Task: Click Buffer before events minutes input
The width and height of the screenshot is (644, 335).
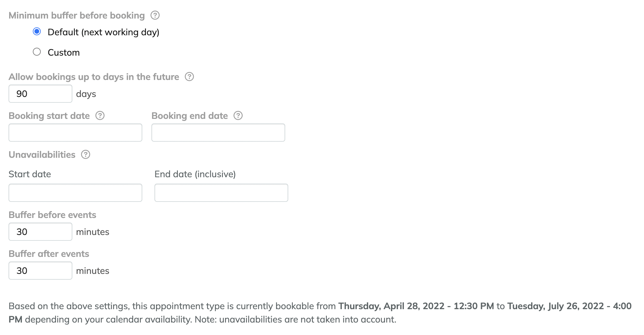Action: click(40, 232)
